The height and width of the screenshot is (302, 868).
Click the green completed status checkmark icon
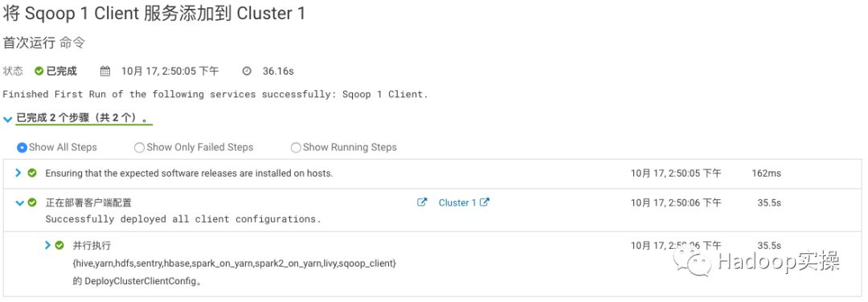tap(39, 71)
